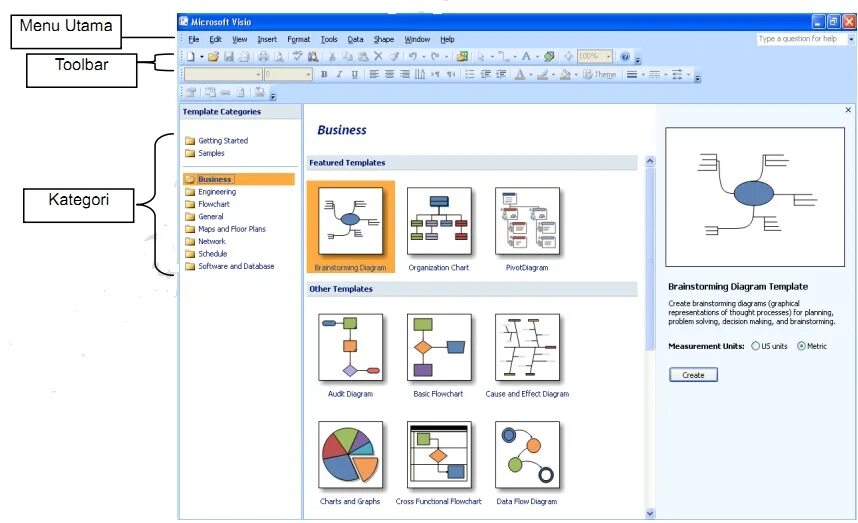The height and width of the screenshot is (523, 858).
Task: Select the Organization Chart template thumbnail
Action: (439, 221)
